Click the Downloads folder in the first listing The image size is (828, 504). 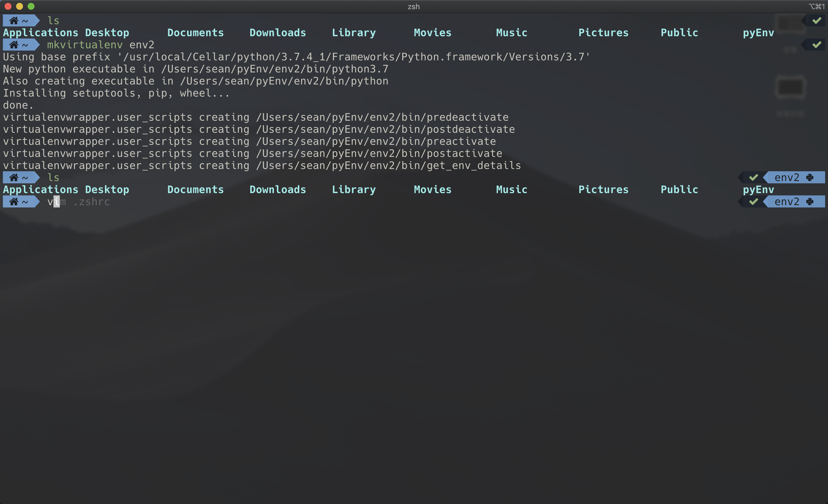(277, 32)
